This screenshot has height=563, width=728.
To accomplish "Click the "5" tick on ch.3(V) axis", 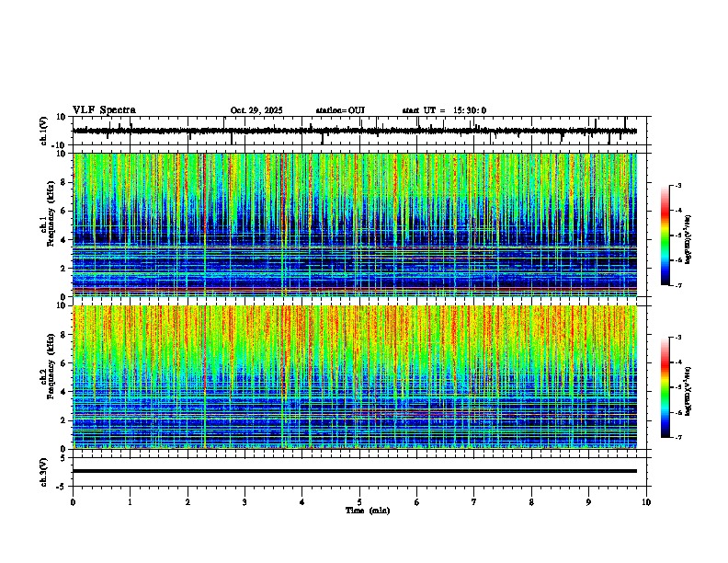I will pos(64,458).
